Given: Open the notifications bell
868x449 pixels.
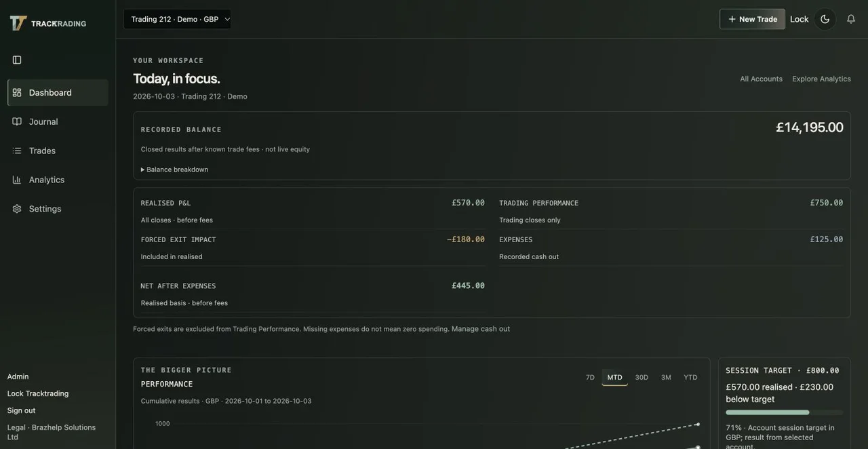Looking at the screenshot, I should [851, 19].
